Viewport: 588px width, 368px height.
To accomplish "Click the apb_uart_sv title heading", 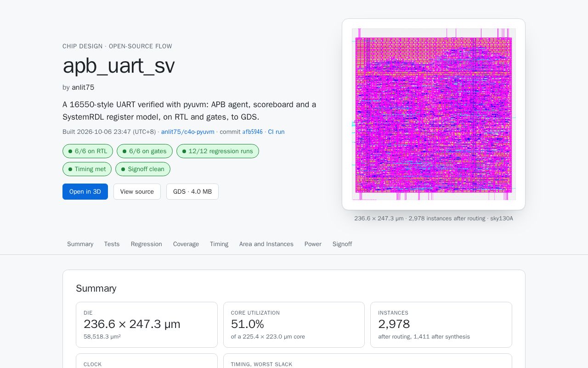I will coord(119,66).
